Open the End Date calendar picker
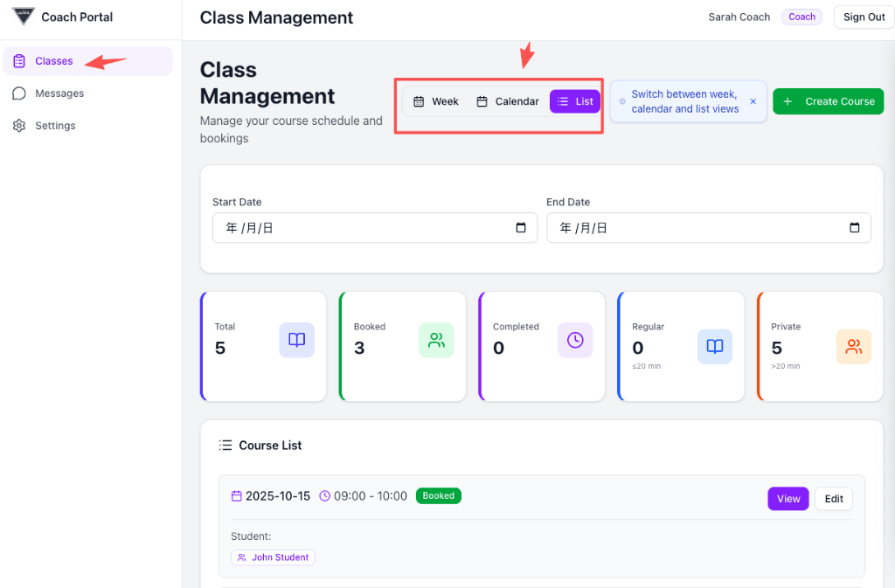This screenshot has height=588, width=895. [855, 228]
